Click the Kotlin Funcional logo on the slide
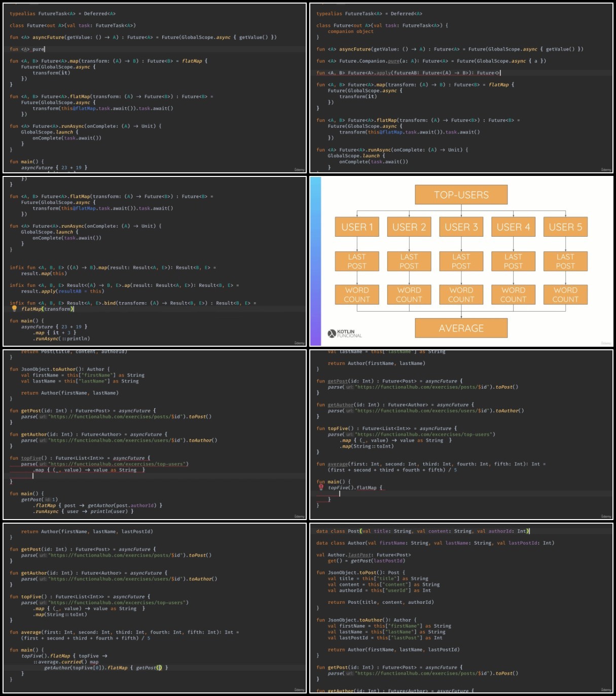616x696 pixels. click(x=345, y=333)
